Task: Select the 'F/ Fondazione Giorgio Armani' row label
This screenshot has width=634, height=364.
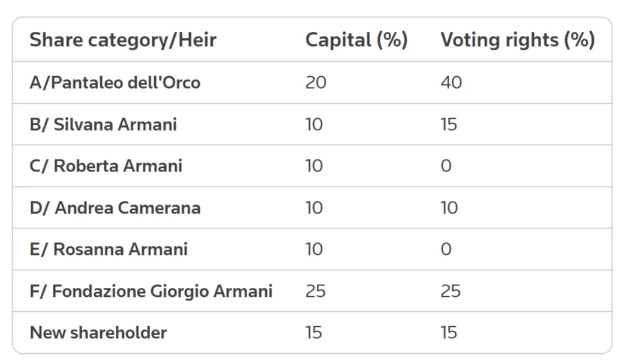Action: click(x=151, y=291)
